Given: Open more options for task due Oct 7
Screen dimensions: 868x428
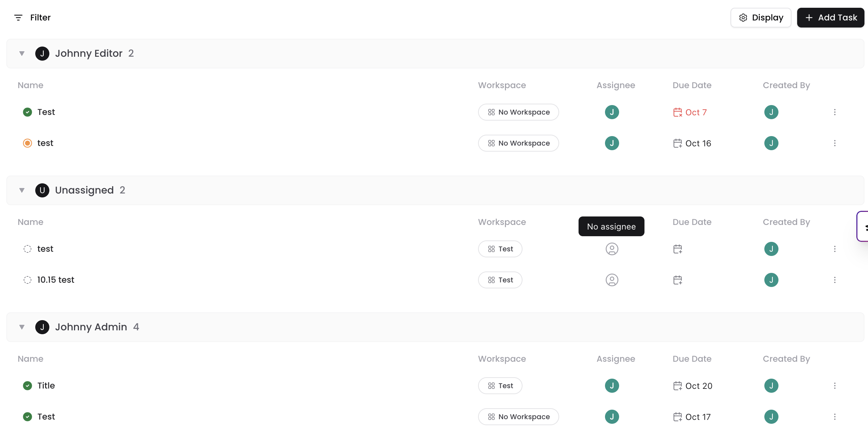Looking at the screenshot, I should (x=835, y=112).
